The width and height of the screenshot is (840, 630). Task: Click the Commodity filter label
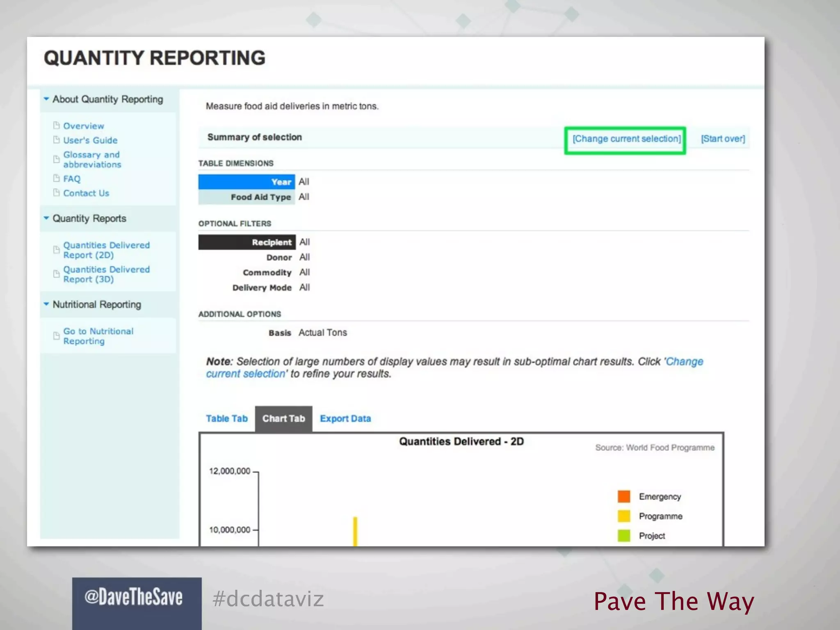[267, 273]
